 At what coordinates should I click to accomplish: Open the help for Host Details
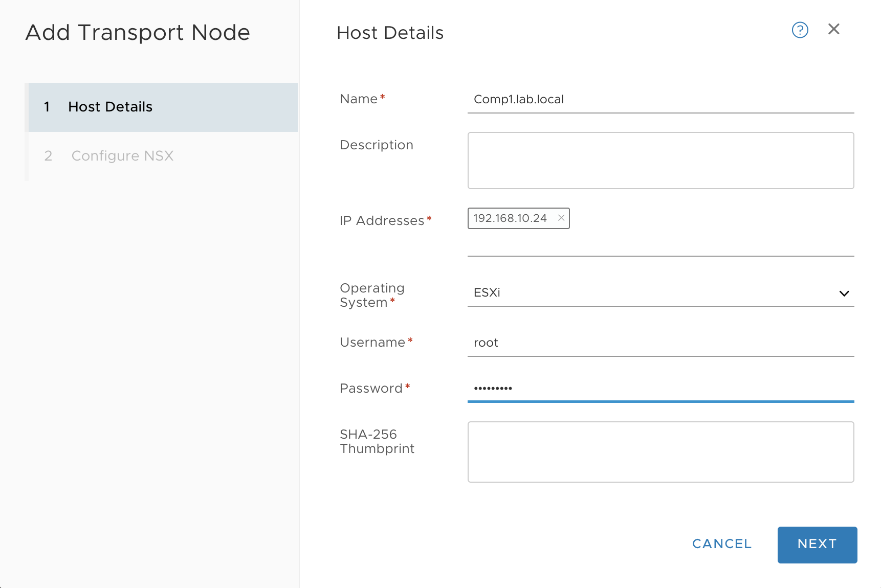[800, 30]
